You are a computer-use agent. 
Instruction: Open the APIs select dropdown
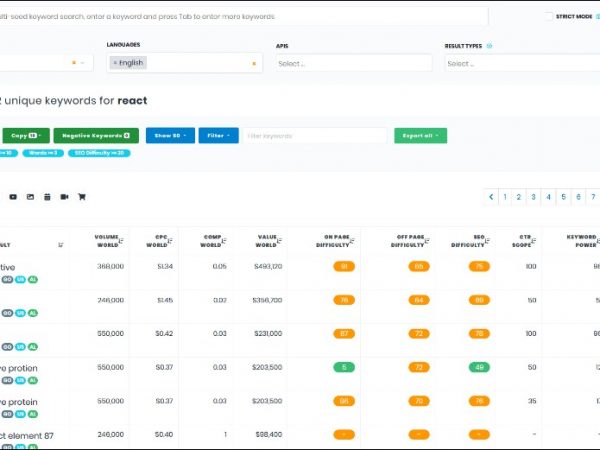click(x=353, y=63)
